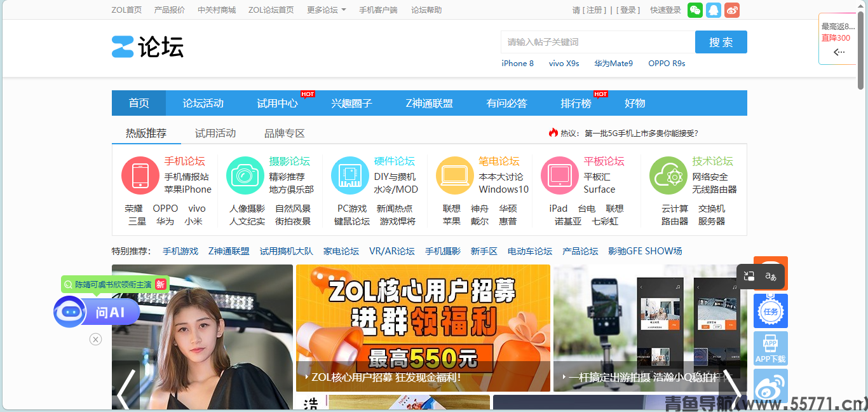Screen dimensions: 868x412
Task: Open the 有问必答 navigation tab
Action: tap(506, 103)
